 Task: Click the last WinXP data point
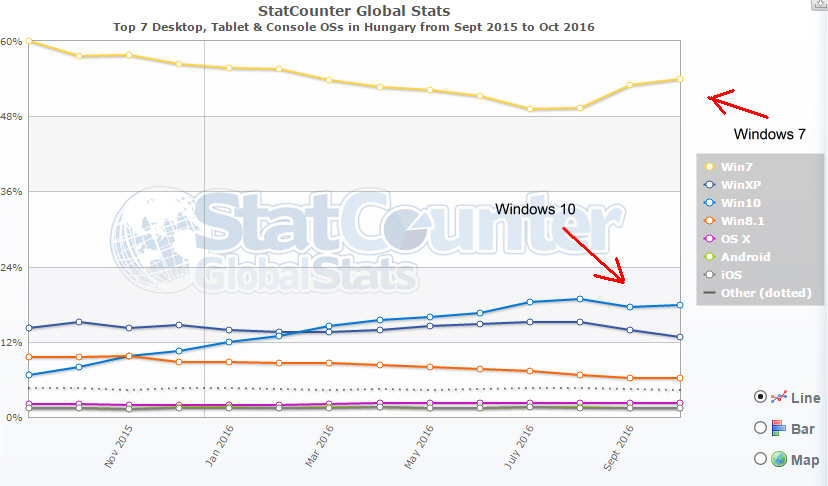(680, 337)
